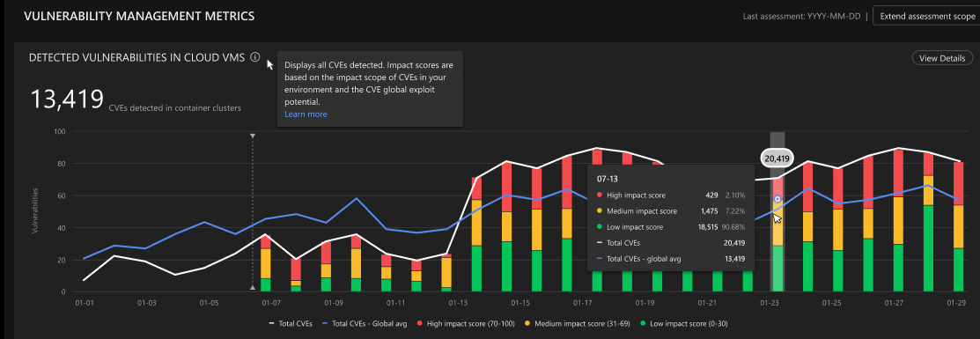Screen dimensions: 980x339
Task: Toggle the High impact score (70-100) legend entry
Action: tap(467, 323)
